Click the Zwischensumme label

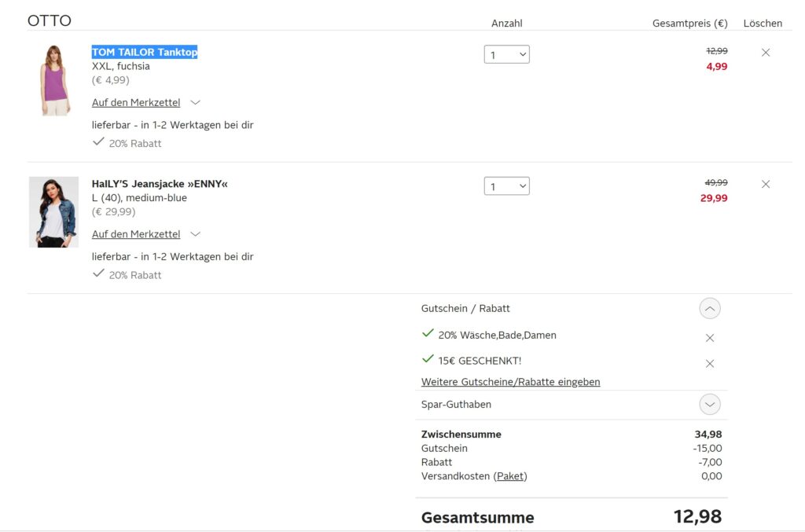(x=461, y=434)
